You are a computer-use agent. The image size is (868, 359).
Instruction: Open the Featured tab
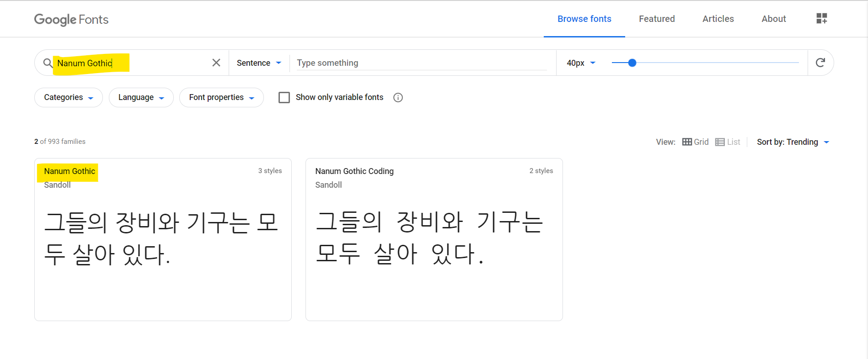click(657, 19)
